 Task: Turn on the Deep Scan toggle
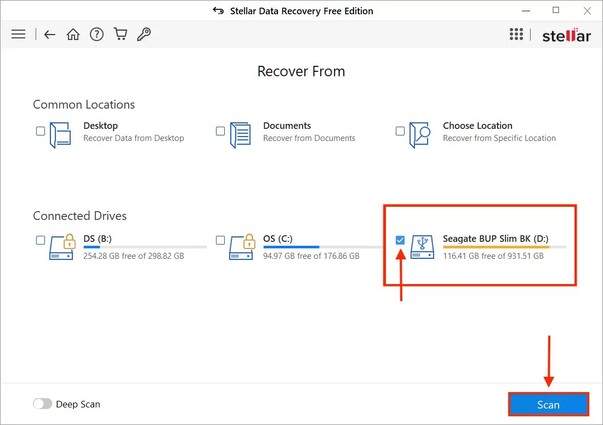(43, 404)
